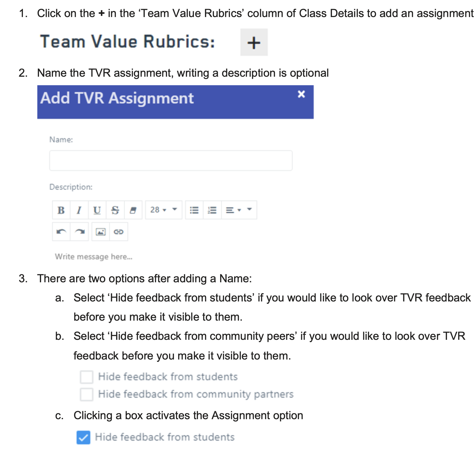Apply strikethrough formatting
This screenshot has width=476, height=449.
pos(115,210)
